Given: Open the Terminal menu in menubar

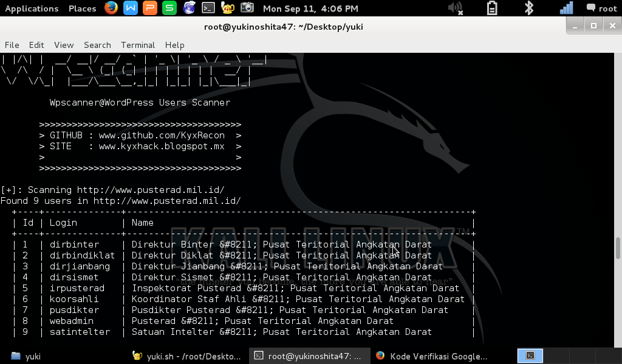Looking at the screenshot, I should click(138, 45).
